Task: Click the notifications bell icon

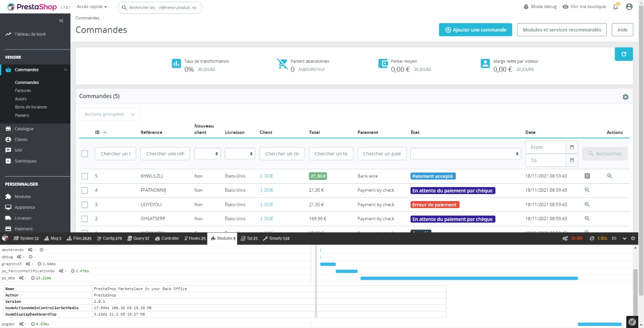Action: point(615,7)
